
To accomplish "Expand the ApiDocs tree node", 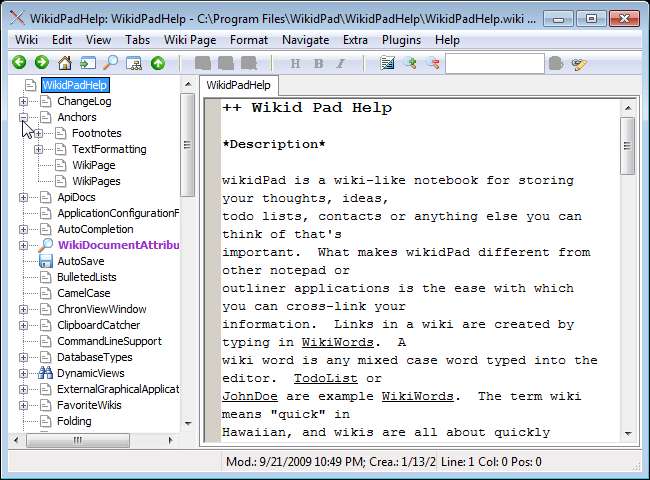I will 24,197.
